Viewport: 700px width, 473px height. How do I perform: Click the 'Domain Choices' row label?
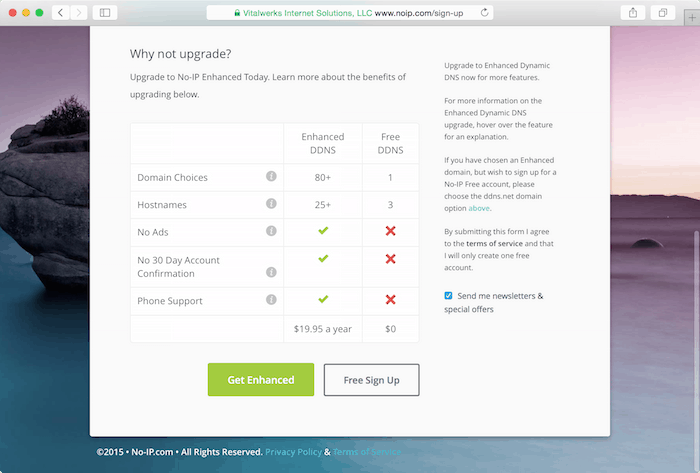point(172,177)
